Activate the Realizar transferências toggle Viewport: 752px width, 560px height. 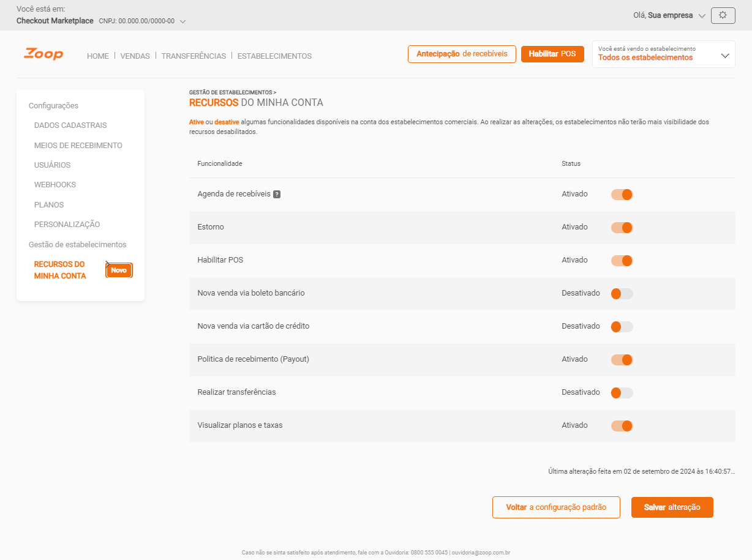pos(621,392)
